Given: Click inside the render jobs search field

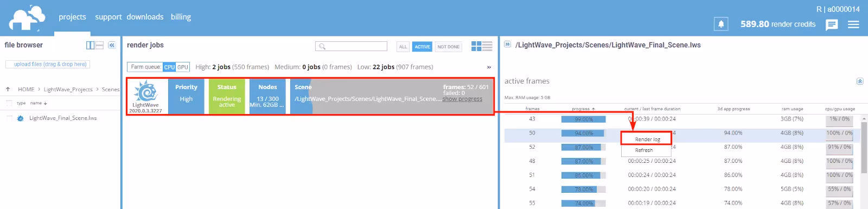Looking at the screenshot, I should click(351, 47).
